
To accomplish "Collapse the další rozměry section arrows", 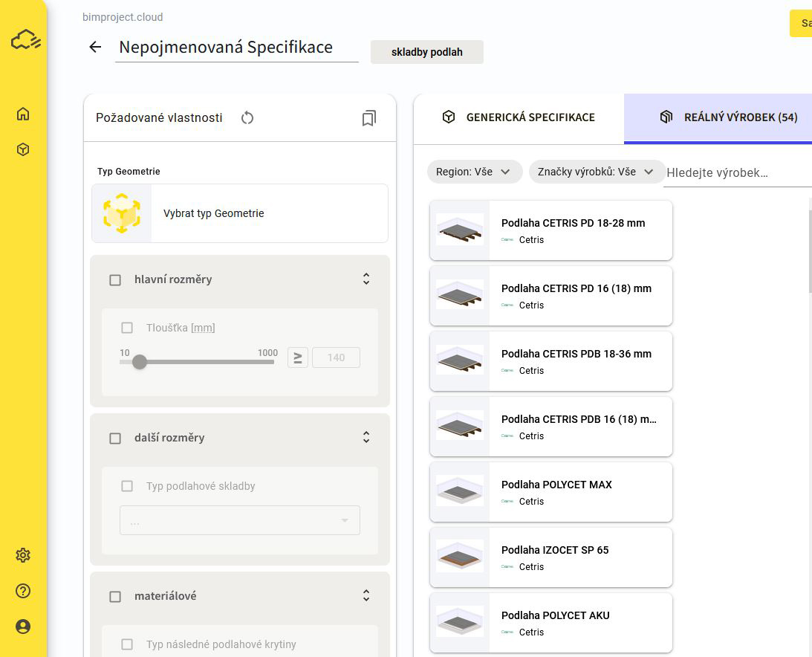I will (x=366, y=437).
